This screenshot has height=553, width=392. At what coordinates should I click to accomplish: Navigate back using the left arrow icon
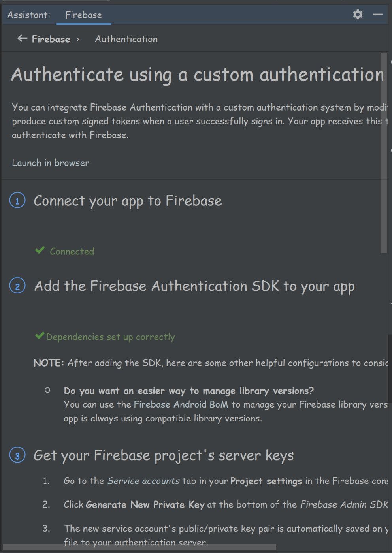(x=22, y=38)
